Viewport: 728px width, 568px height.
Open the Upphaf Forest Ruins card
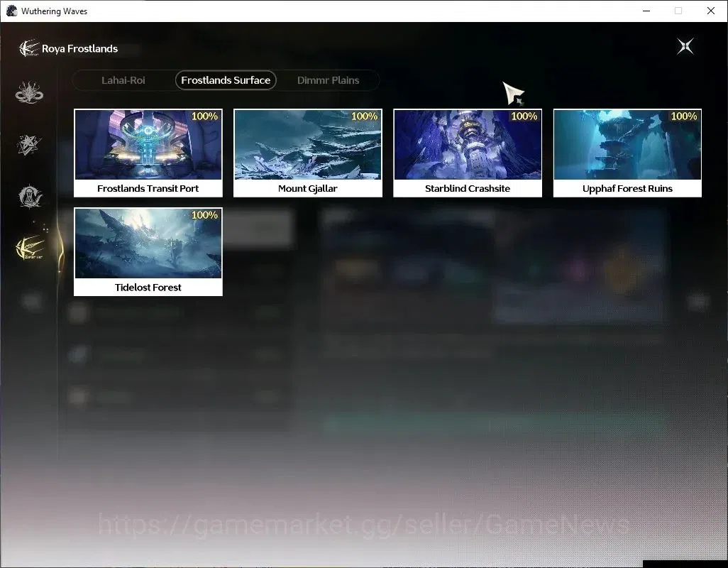[x=627, y=153]
